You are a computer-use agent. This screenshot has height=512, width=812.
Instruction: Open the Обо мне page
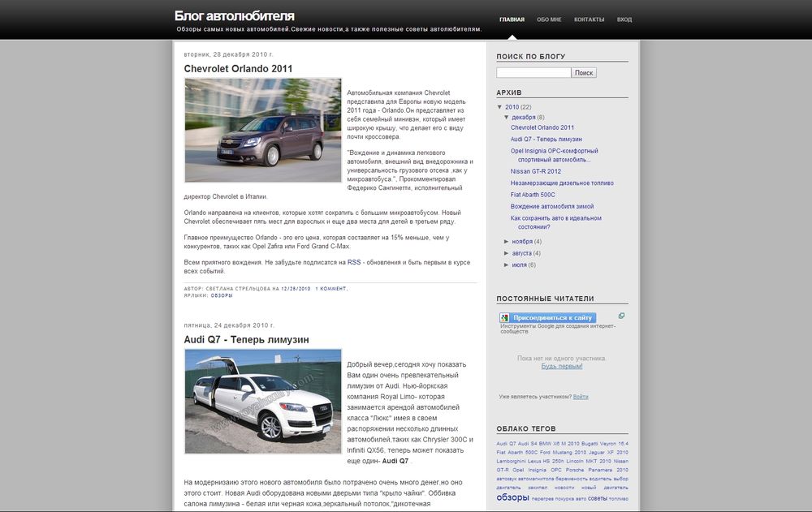[x=549, y=19]
